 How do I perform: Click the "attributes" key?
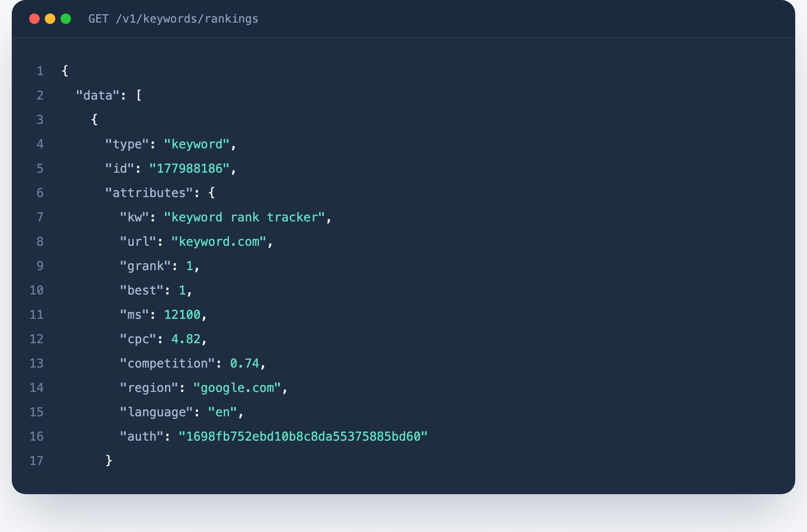149,193
